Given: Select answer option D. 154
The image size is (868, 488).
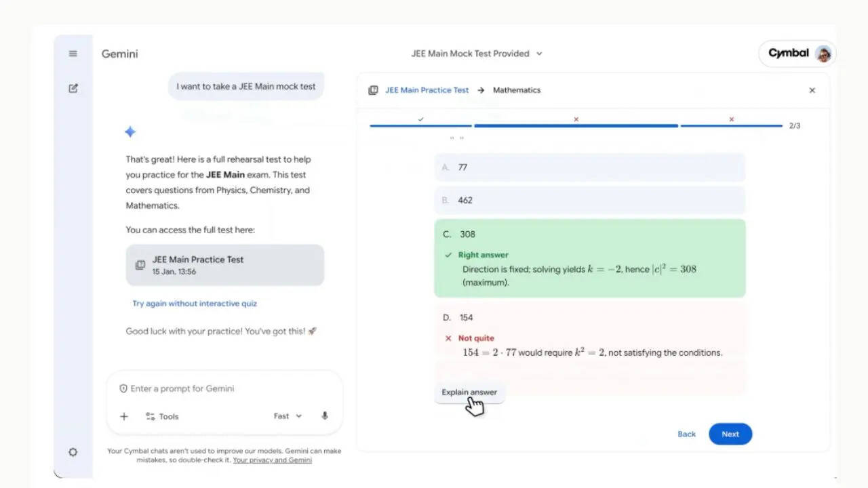Looking at the screenshot, I should tap(589, 317).
